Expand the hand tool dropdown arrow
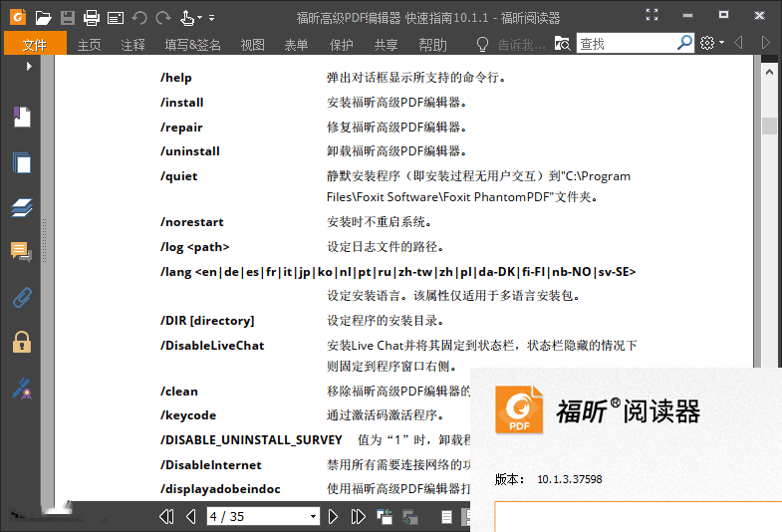This screenshot has width=782, height=532. click(x=199, y=18)
